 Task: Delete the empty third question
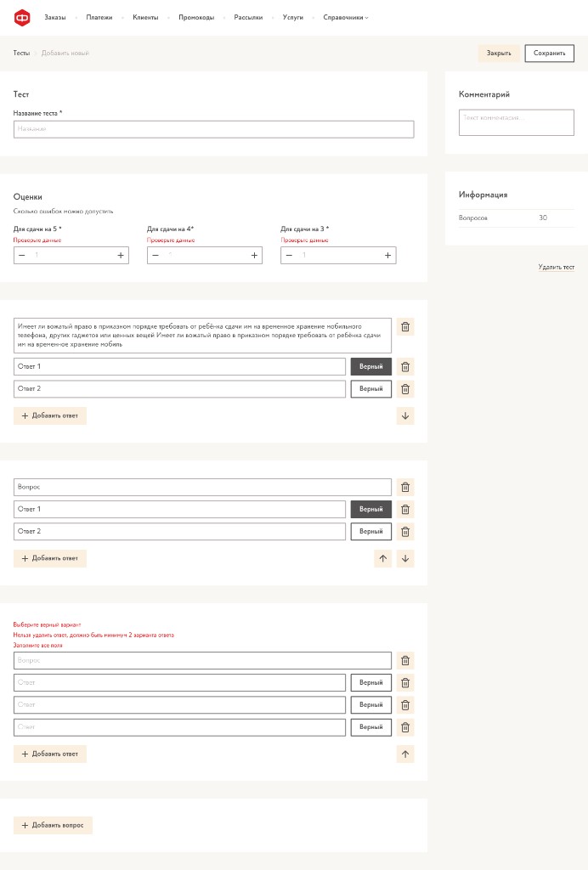405,660
